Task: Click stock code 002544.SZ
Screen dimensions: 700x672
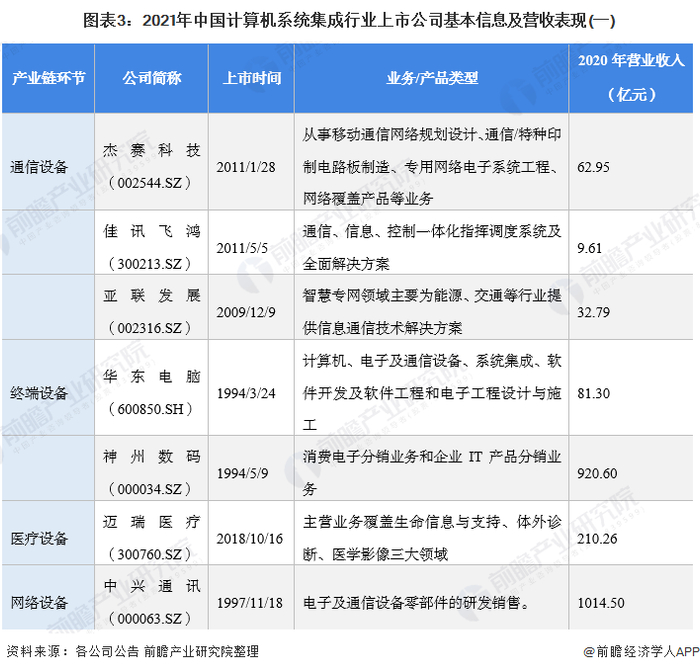Action: (150, 183)
